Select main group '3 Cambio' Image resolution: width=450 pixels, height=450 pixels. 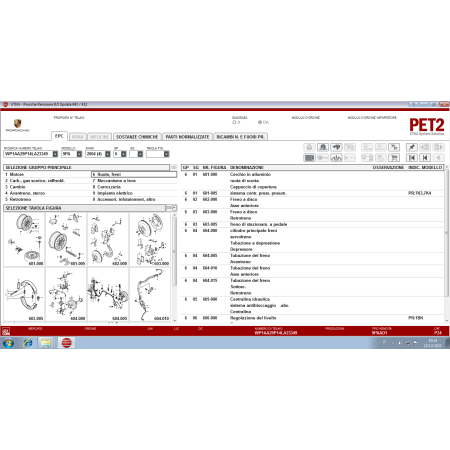tap(47, 187)
